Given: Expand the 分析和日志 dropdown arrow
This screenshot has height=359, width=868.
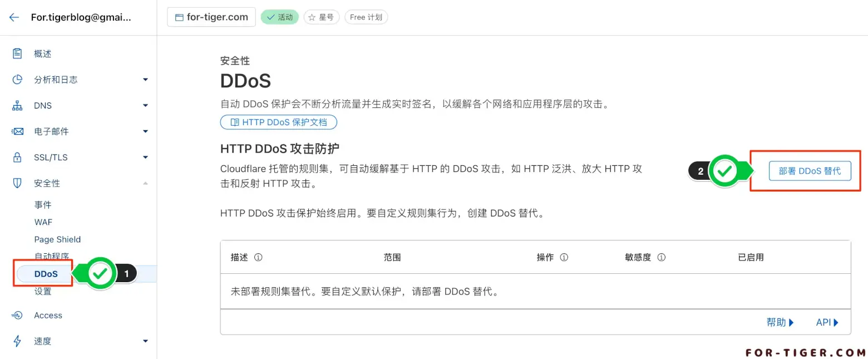Looking at the screenshot, I should tap(145, 80).
